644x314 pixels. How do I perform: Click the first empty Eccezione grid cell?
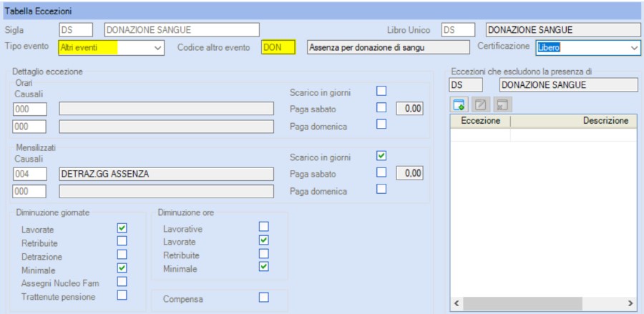click(481, 134)
